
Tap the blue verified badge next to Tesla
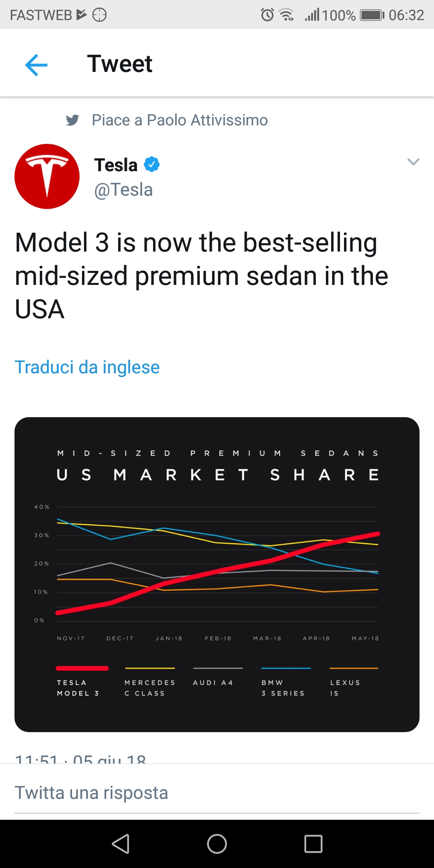click(x=152, y=164)
